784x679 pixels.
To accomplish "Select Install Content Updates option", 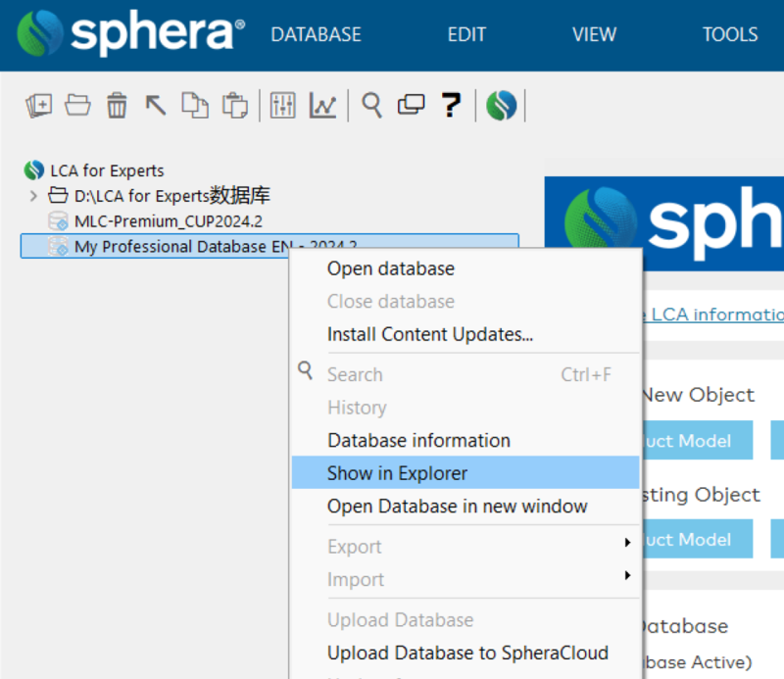I will 429,334.
